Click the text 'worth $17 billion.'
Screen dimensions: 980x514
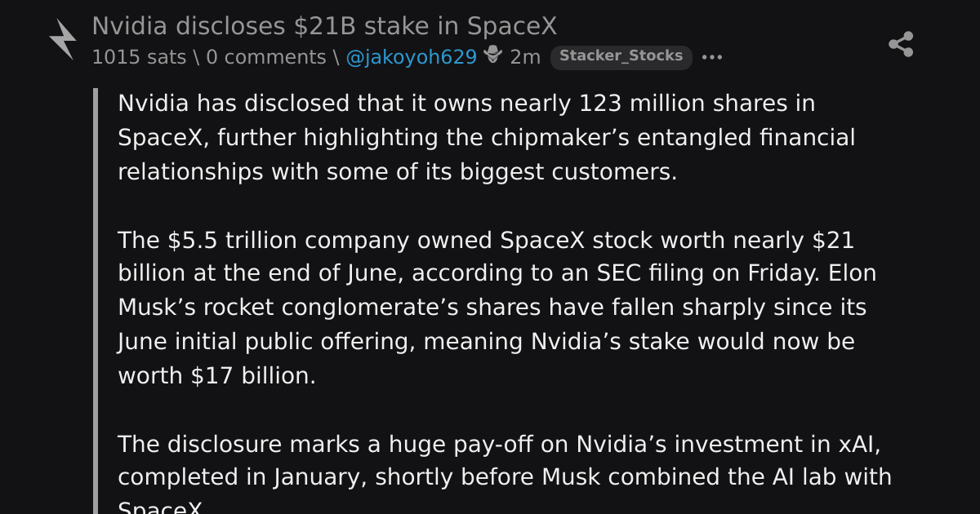(217, 376)
